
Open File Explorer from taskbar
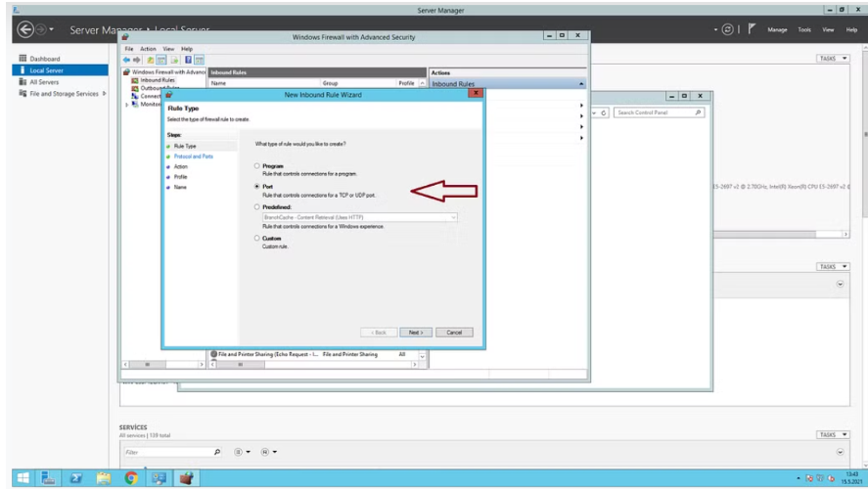[104, 478]
